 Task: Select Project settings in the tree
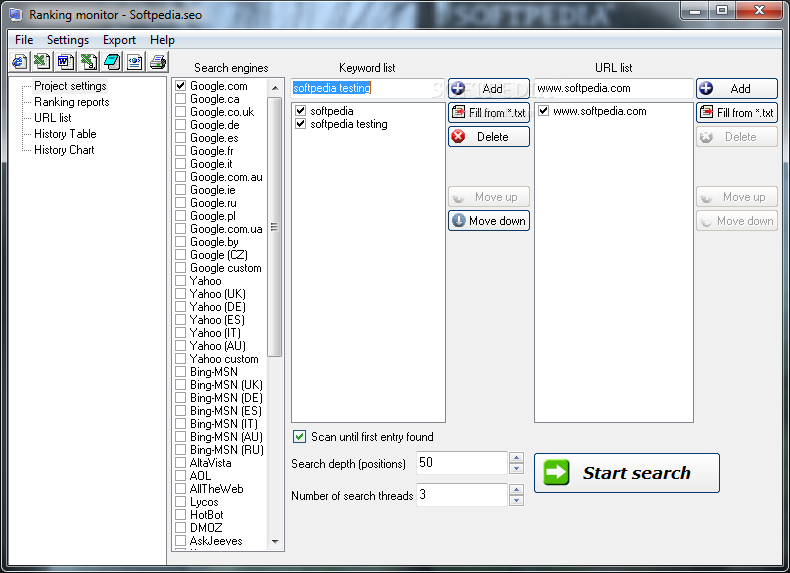pos(70,86)
